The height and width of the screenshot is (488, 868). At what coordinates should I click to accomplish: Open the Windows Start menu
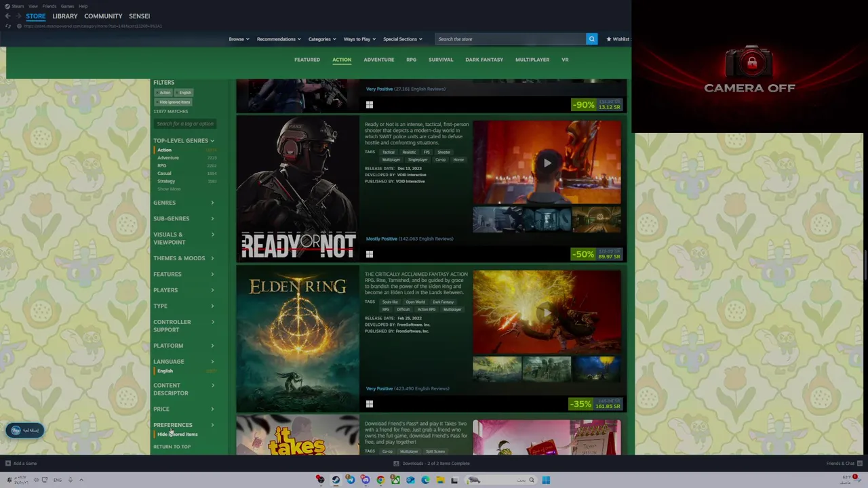tap(546, 480)
